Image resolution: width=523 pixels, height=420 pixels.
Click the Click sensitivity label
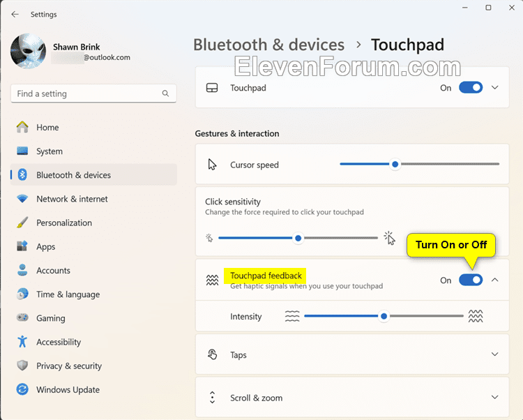click(233, 202)
